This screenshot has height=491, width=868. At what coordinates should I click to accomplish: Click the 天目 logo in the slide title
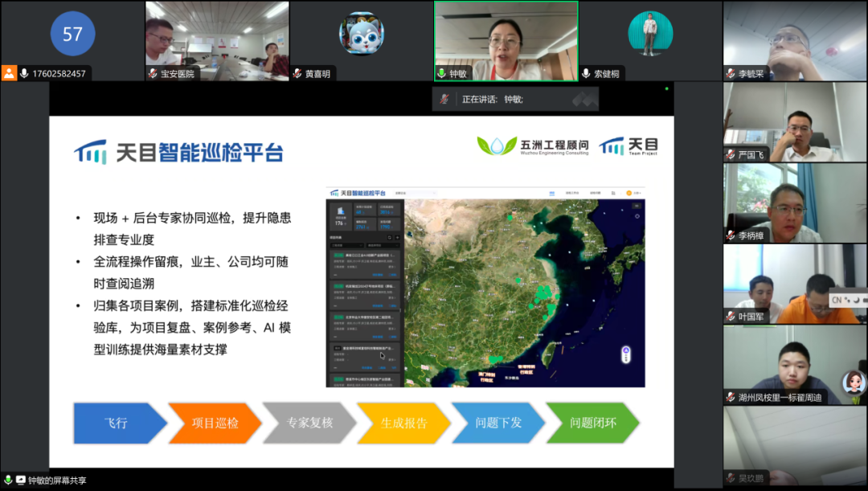click(x=91, y=152)
